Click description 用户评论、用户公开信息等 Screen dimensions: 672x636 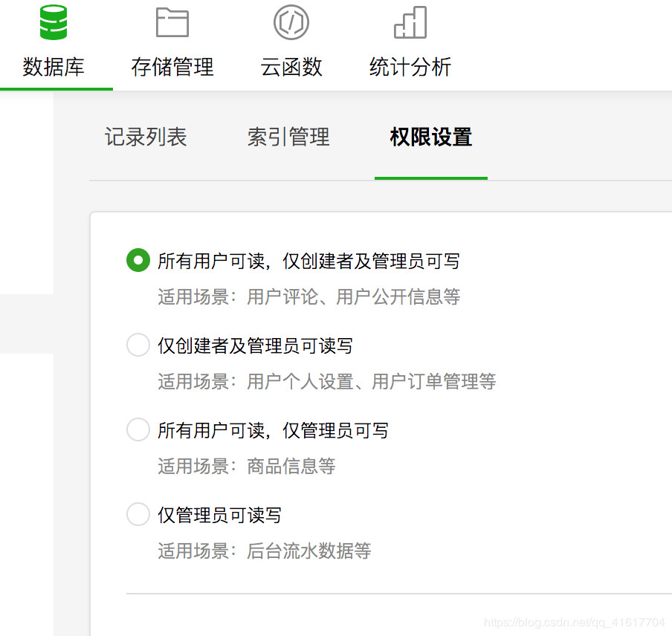tap(354, 296)
